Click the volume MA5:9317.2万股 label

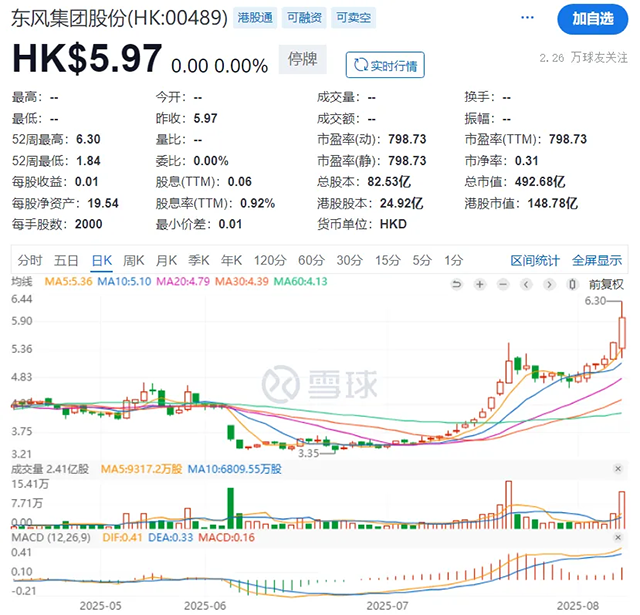pos(141,469)
